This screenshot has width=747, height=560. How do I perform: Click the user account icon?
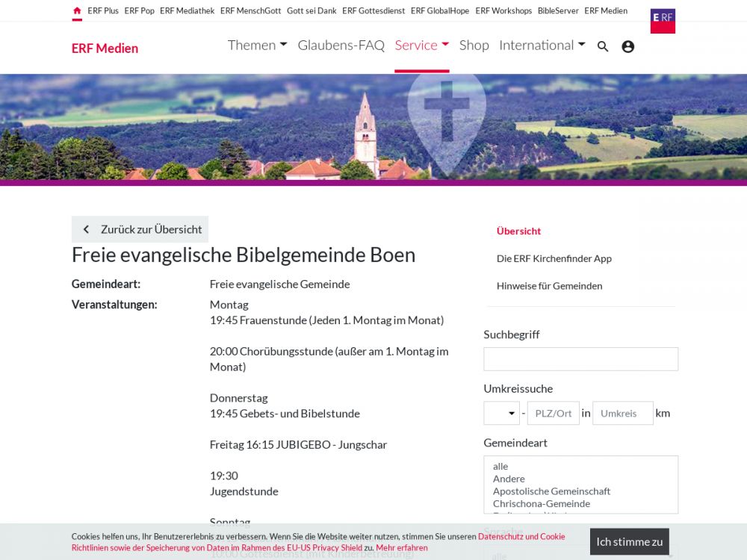click(x=627, y=46)
